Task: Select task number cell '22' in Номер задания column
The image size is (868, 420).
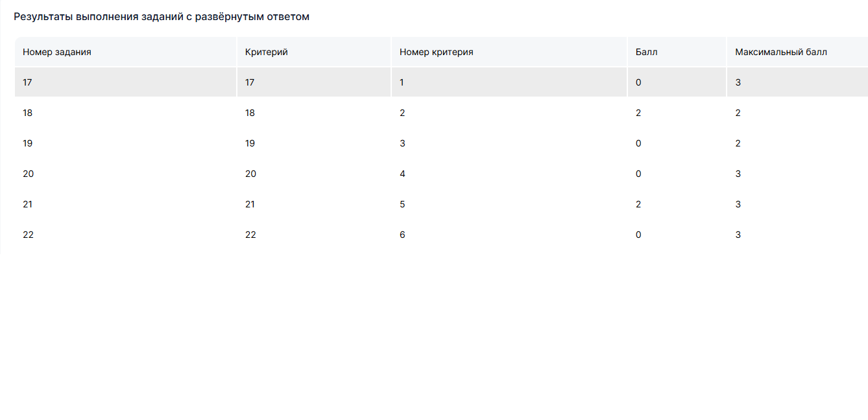Action: tap(125, 235)
